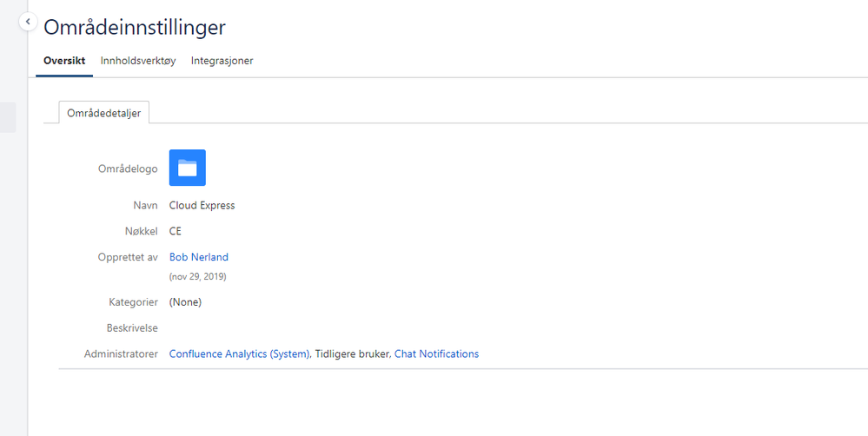Click the blue folder space logo
Image resolution: width=868 pixels, height=436 pixels.
tap(187, 168)
